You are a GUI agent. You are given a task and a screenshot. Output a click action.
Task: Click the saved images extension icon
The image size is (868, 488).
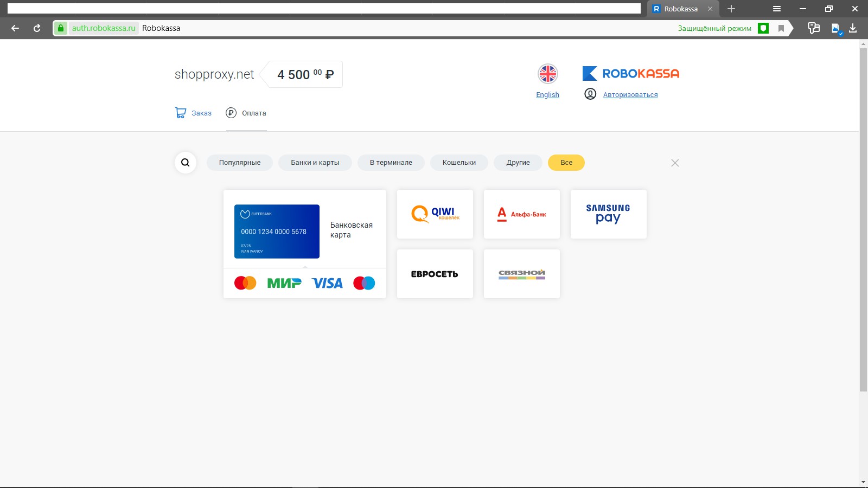point(836,29)
